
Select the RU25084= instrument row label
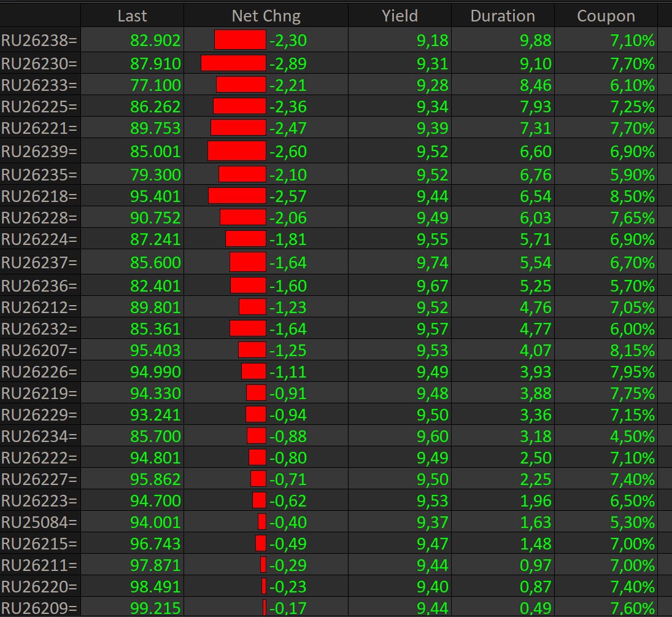click(x=39, y=522)
